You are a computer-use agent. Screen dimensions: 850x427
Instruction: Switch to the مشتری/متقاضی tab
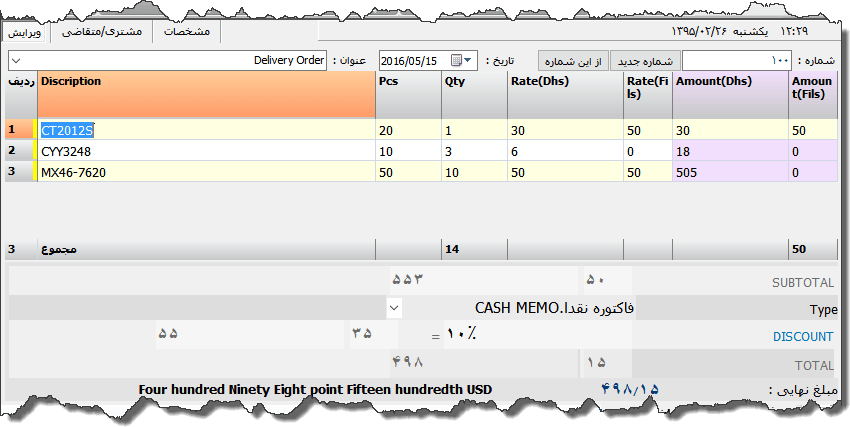pyautogui.click(x=102, y=33)
